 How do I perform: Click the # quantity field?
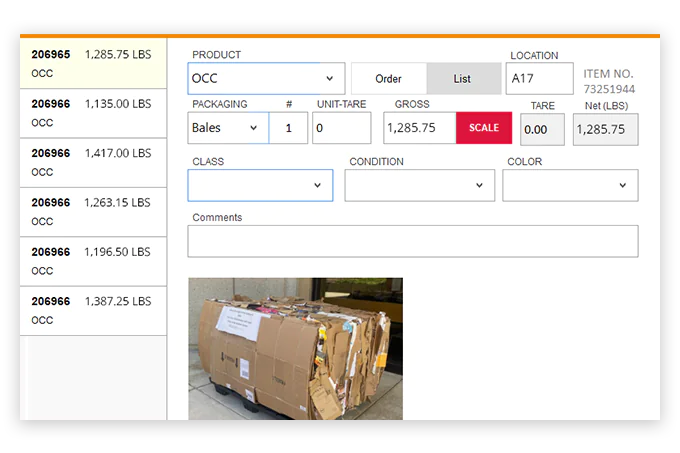pos(288,128)
